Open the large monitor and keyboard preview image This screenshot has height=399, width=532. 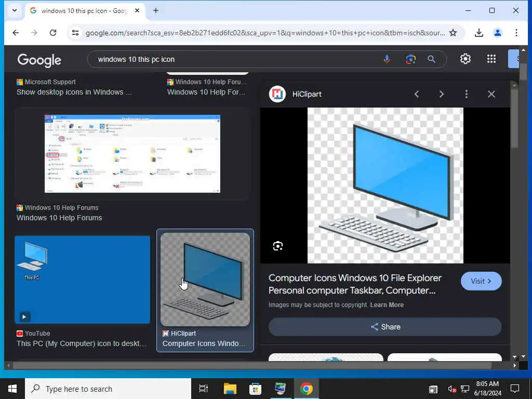(385, 185)
